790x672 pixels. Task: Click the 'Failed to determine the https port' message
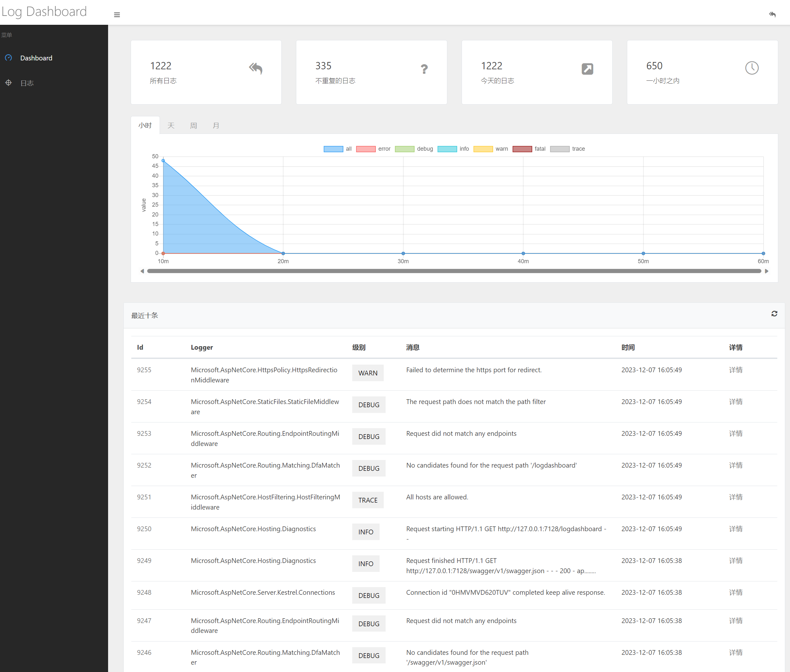(x=474, y=370)
